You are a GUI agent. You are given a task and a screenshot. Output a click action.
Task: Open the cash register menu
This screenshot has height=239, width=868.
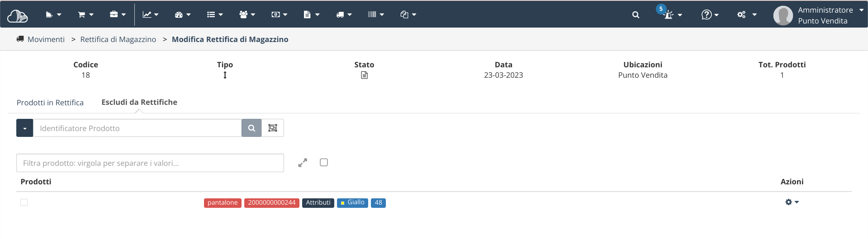[53, 14]
